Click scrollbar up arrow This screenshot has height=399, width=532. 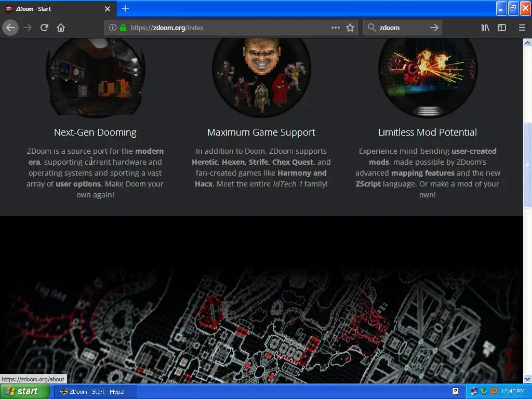click(527, 43)
